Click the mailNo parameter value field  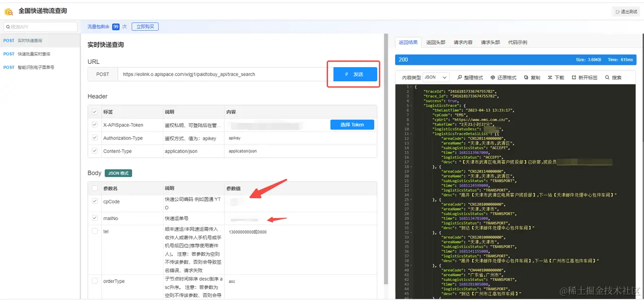300,219
